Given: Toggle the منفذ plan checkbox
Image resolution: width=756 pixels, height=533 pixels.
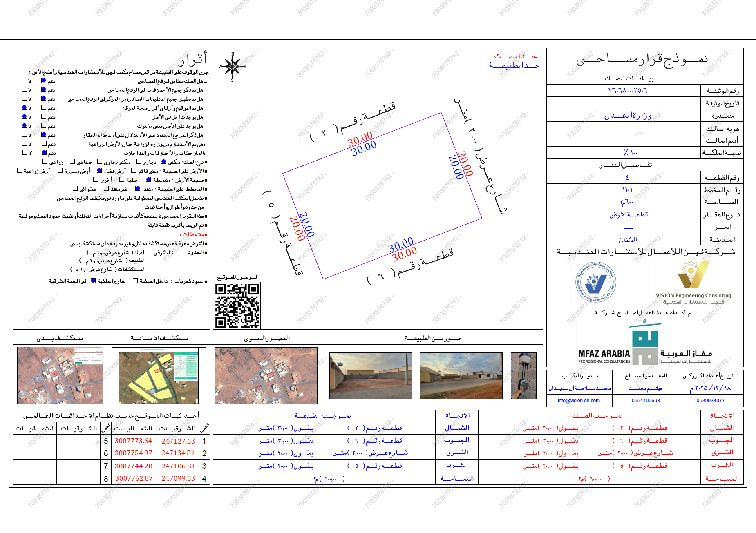Looking at the screenshot, I should [138, 189].
